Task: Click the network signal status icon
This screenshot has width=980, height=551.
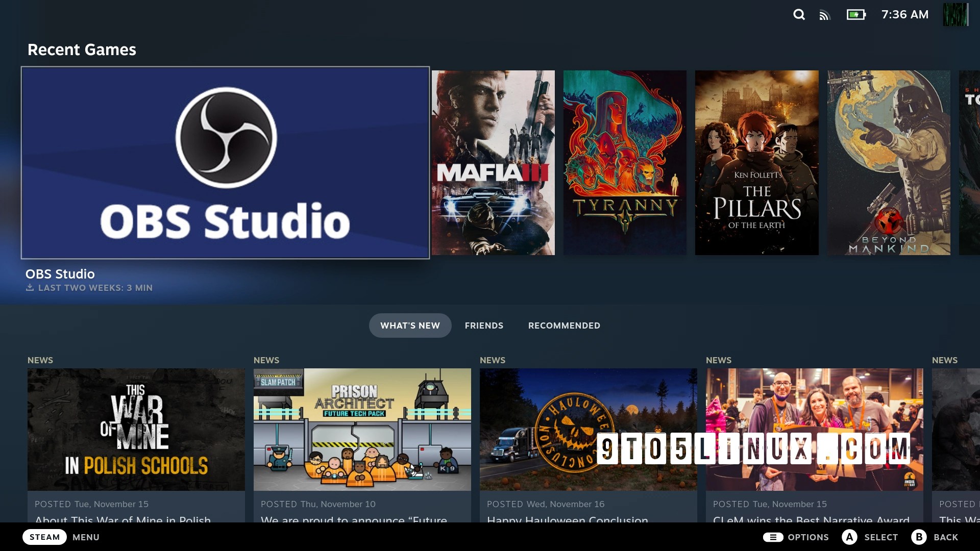Action: click(x=825, y=15)
